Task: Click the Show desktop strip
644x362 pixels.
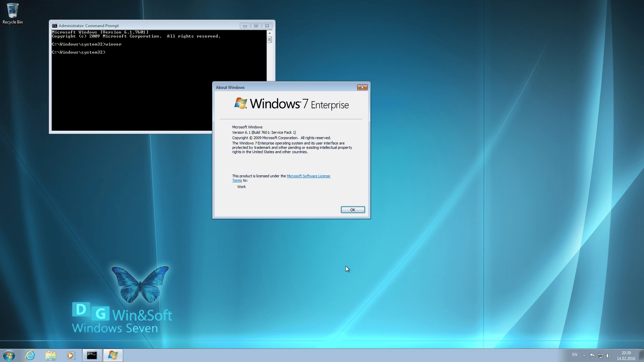Action: (641, 355)
